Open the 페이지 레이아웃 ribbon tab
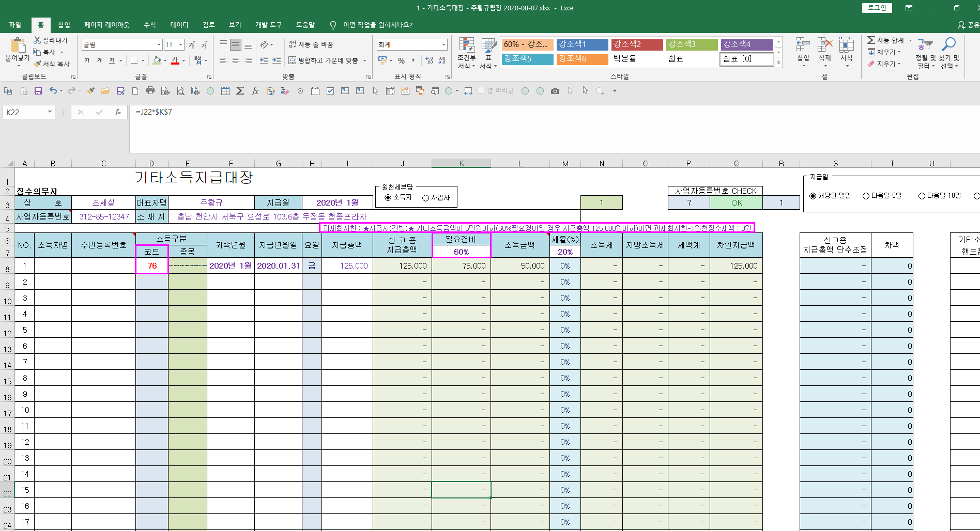This screenshot has height=531, width=980. [106, 25]
